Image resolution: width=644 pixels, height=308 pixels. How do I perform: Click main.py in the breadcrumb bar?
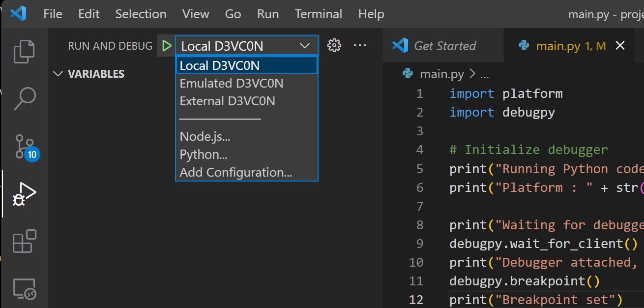tap(441, 74)
